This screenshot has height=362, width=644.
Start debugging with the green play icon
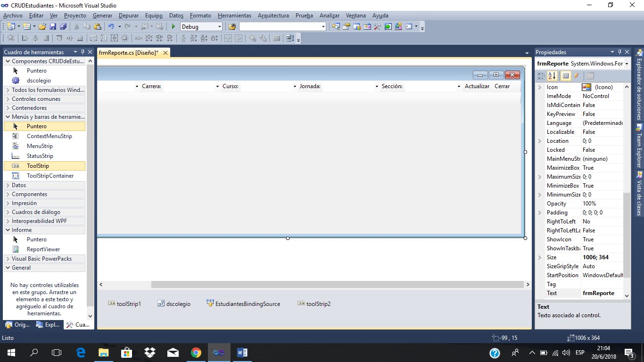tap(173, 26)
